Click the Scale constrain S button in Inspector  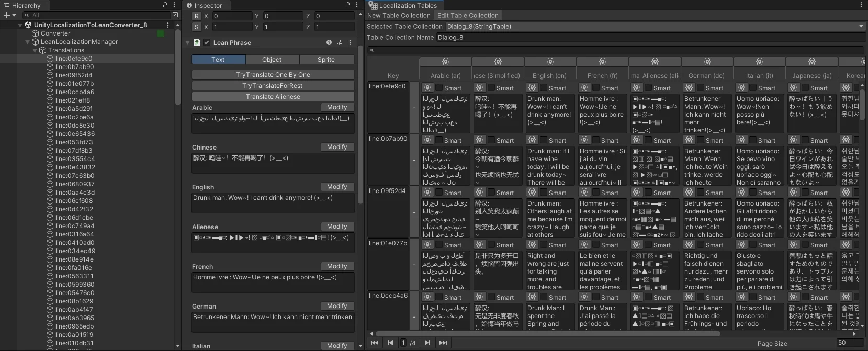click(197, 27)
